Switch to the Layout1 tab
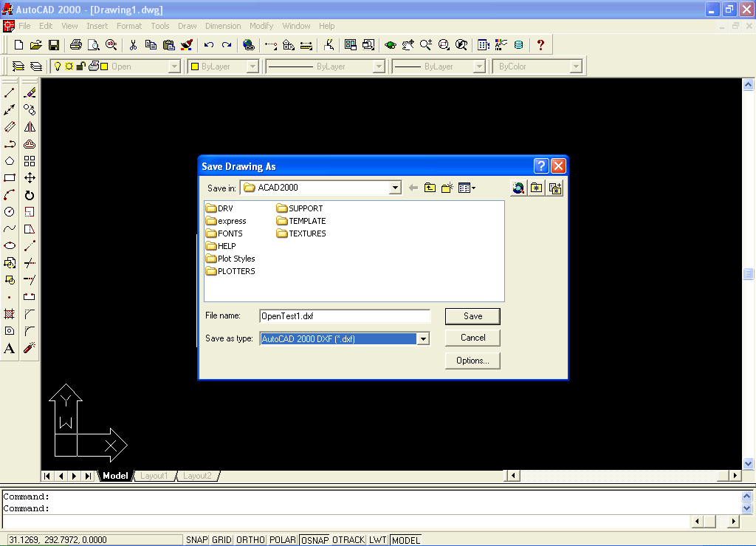The height and width of the screenshot is (546, 756). [154, 476]
